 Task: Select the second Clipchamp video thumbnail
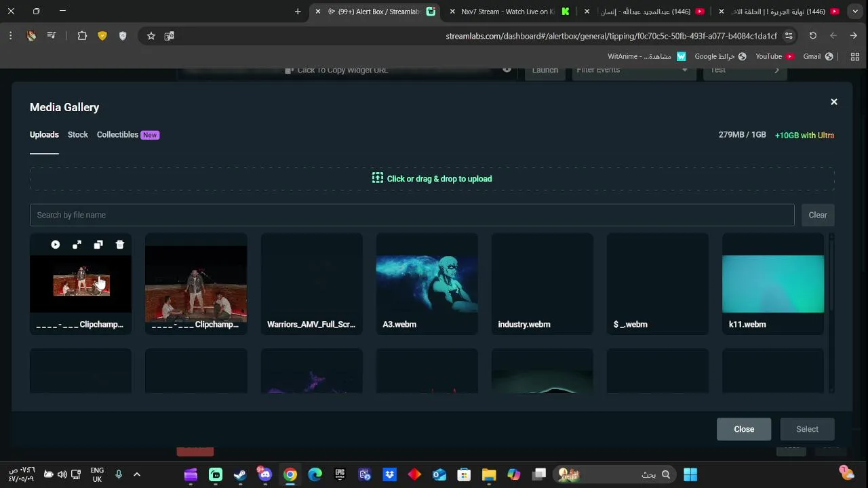(x=196, y=284)
